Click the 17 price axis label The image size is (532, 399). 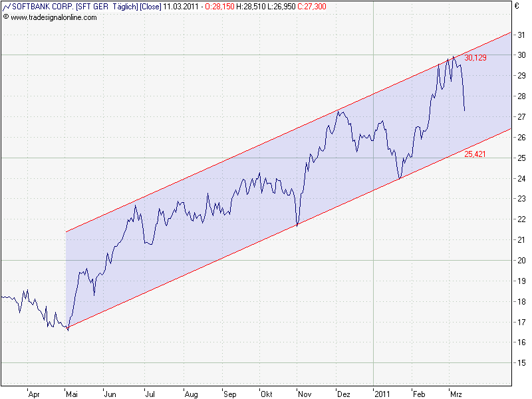[x=521, y=322]
